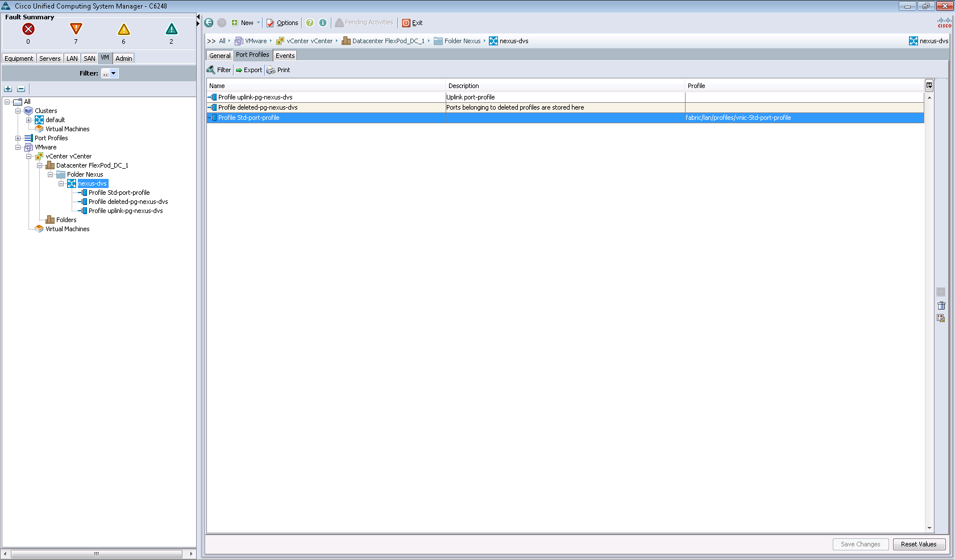This screenshot has height=560, width=955.
Task: Open the General tab
Action: click(220, 56)
